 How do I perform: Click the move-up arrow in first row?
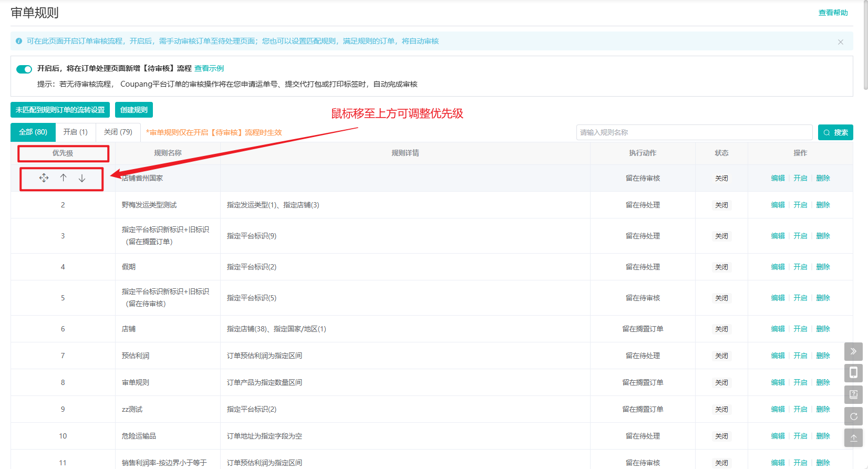[63, 178]
